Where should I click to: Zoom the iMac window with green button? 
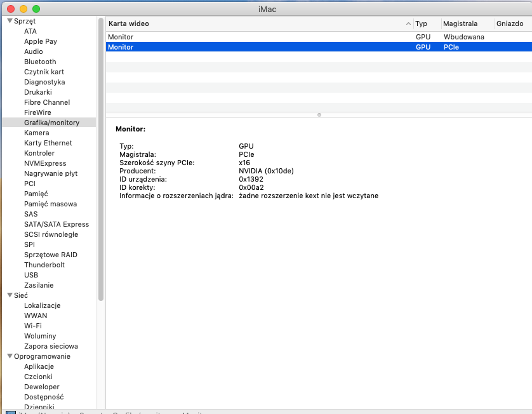[36, 9]
